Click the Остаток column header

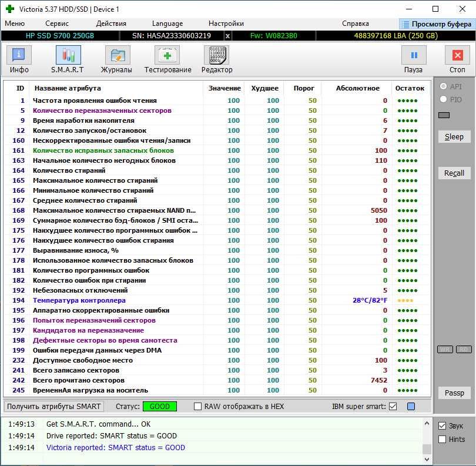[410, 88]
